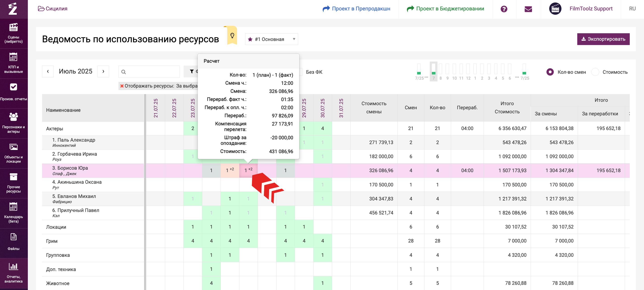644x290 pixels.
Task: Click the lightbulb hint bookmark
Action: [232, 36]
